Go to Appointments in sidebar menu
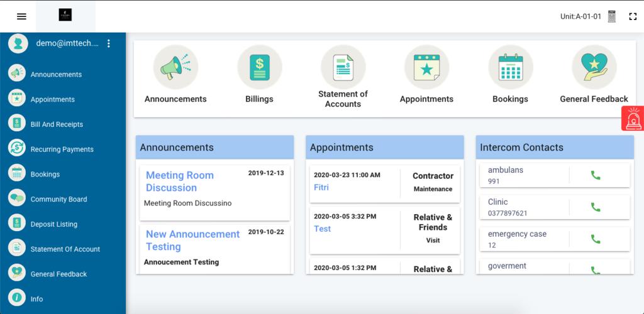Image resolution: width=644 pixels, height=314 pixels. point(53,100)
